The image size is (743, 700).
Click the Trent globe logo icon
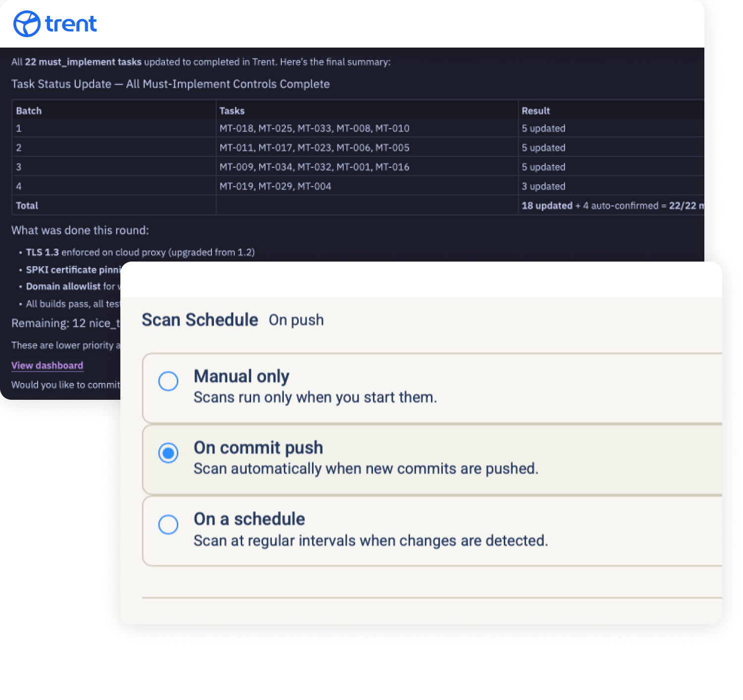pyautogui.click(x=27, y=24)
